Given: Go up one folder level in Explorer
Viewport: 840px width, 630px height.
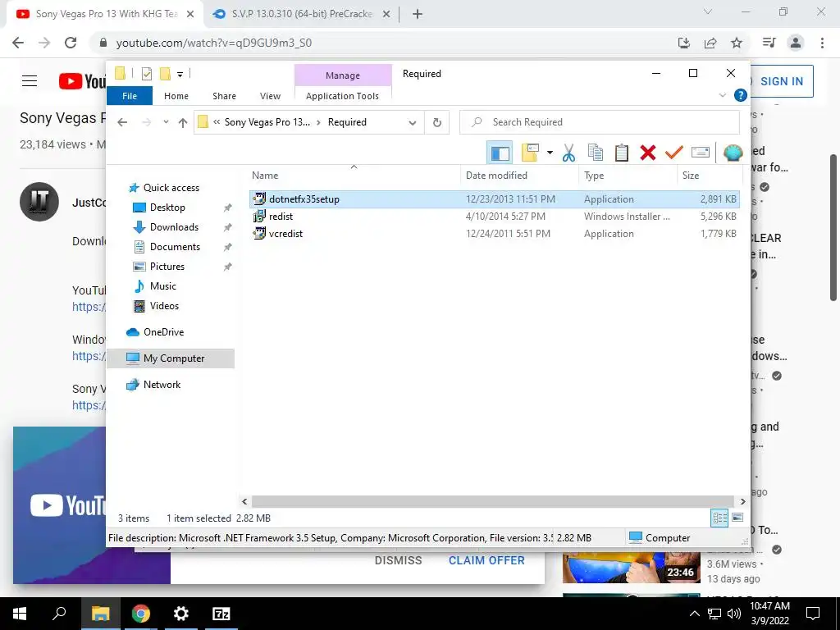Looking at the screenshot, I should [x=183, y=123].
